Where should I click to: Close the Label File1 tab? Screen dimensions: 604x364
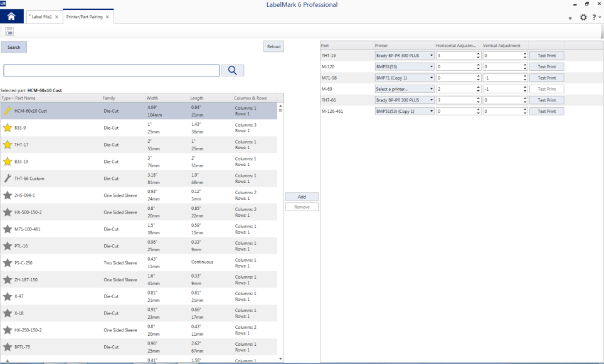(x=56, y=17)
